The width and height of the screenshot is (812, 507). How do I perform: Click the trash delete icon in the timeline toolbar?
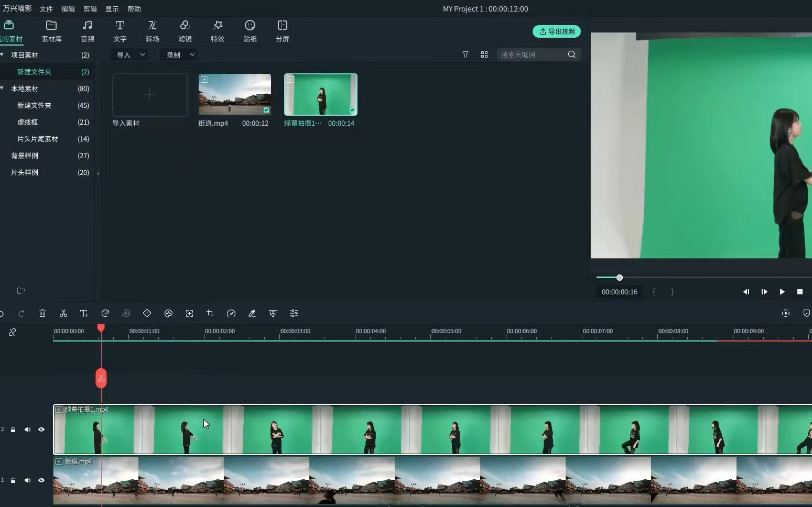tap(42, 313)
